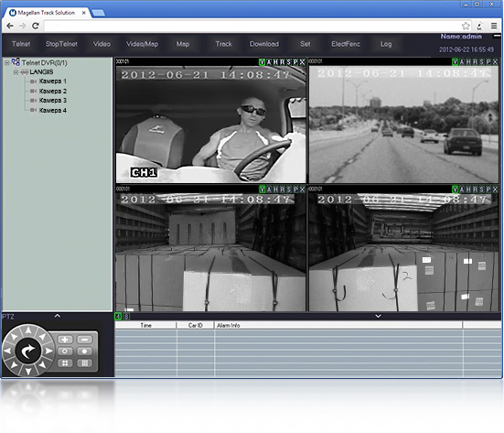Screen dimensions: 504x433
Task: Open the browser hamburger menu
Action: [494, 26]
